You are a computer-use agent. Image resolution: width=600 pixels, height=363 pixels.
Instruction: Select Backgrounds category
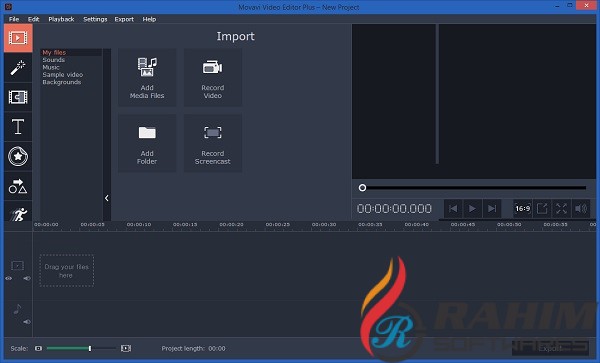point(62,82)
